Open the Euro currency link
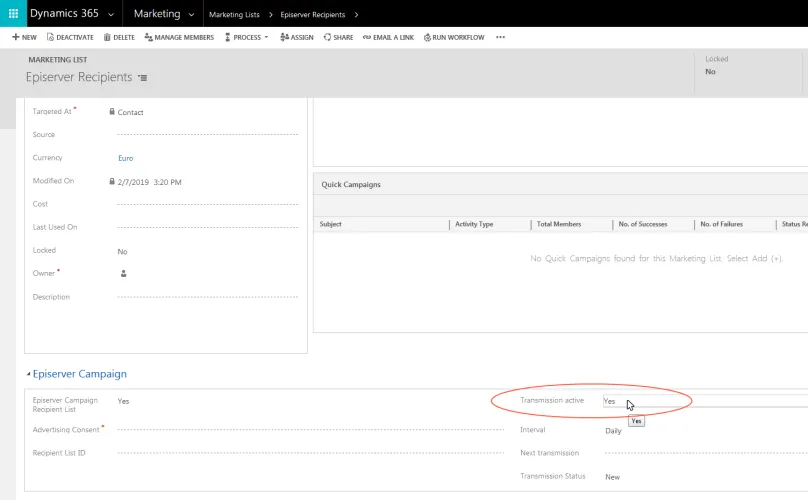Screen dimensions: 808x500 point(126,158)
